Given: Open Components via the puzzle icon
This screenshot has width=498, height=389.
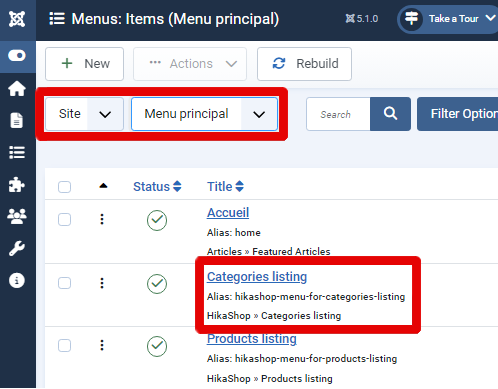Looking at the screenshot, I should (x=17, y=184).
